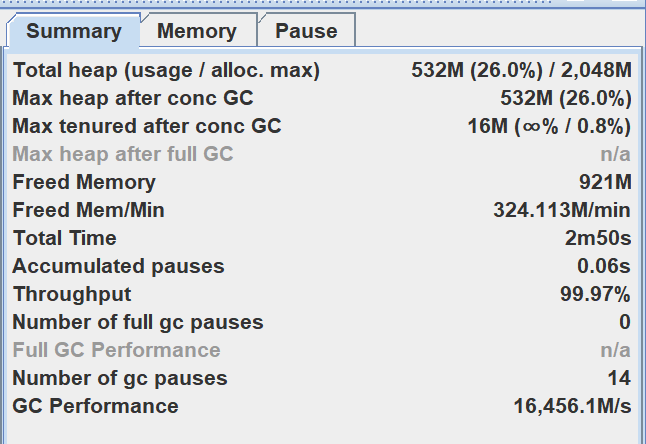The width and height of the screenshot is (646, 444).
Task: Click the Number of gc pauses label
Action: coord(120,379)
